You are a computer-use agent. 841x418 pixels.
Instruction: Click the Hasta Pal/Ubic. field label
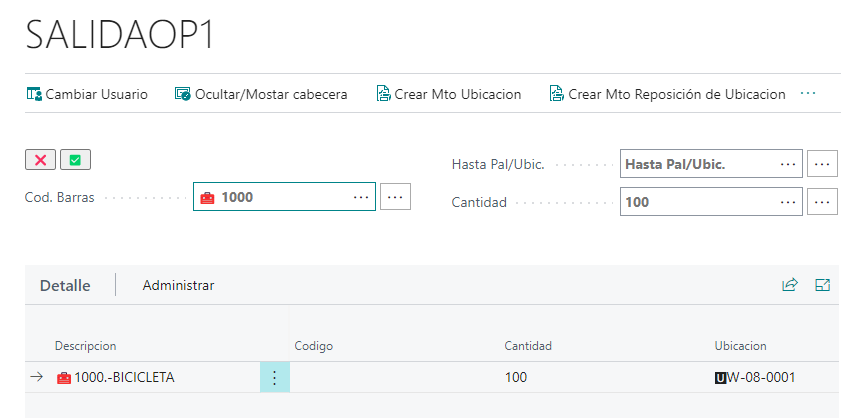[x=498, y=164]
